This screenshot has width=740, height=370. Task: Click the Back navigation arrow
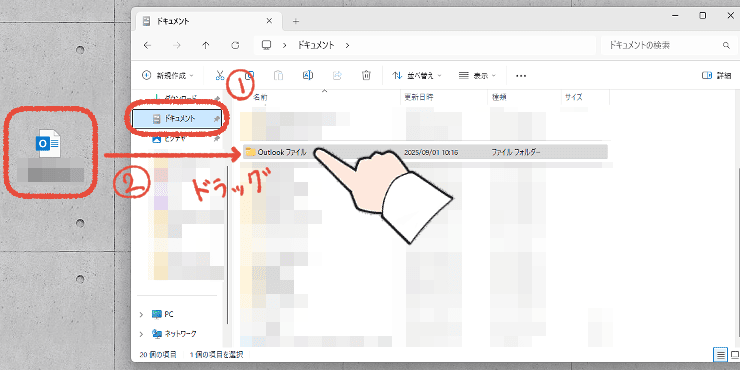coord(147,45)
